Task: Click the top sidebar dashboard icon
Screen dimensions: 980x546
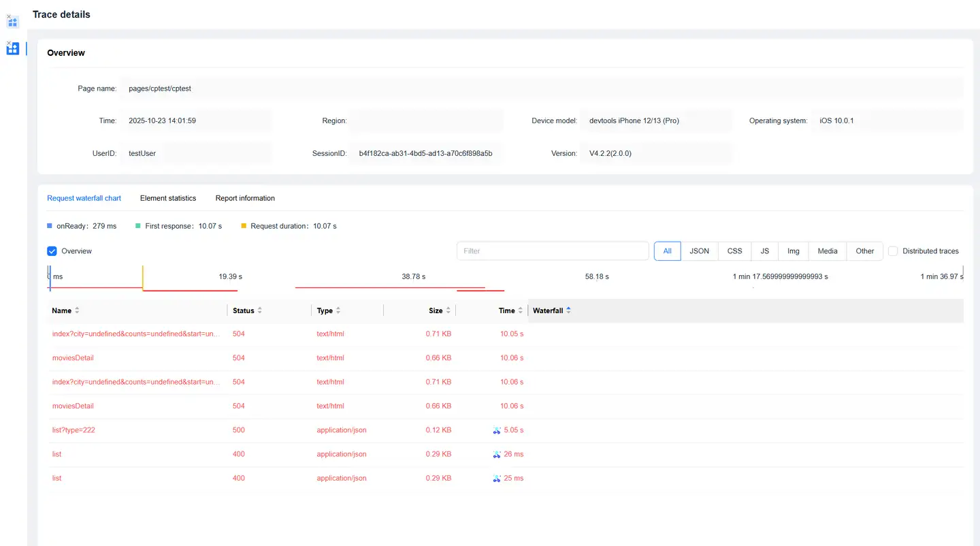Action: (x=12, y=22)
